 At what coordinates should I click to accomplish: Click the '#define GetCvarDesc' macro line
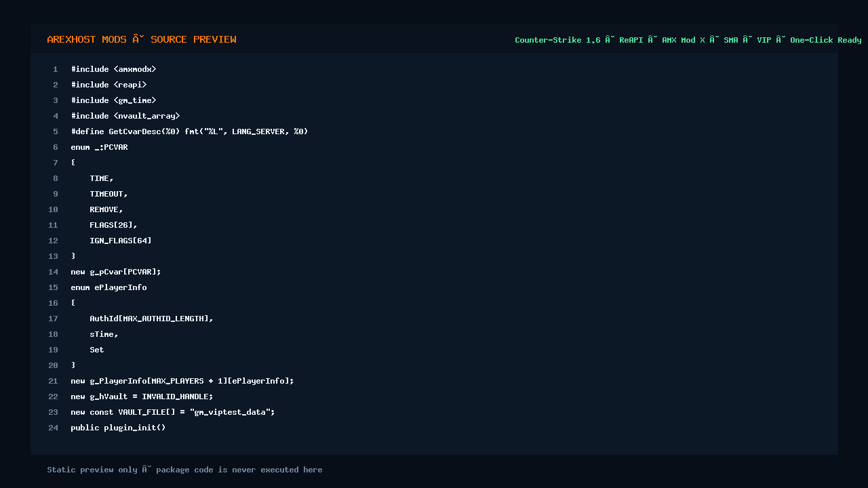[x=189, y=131]
